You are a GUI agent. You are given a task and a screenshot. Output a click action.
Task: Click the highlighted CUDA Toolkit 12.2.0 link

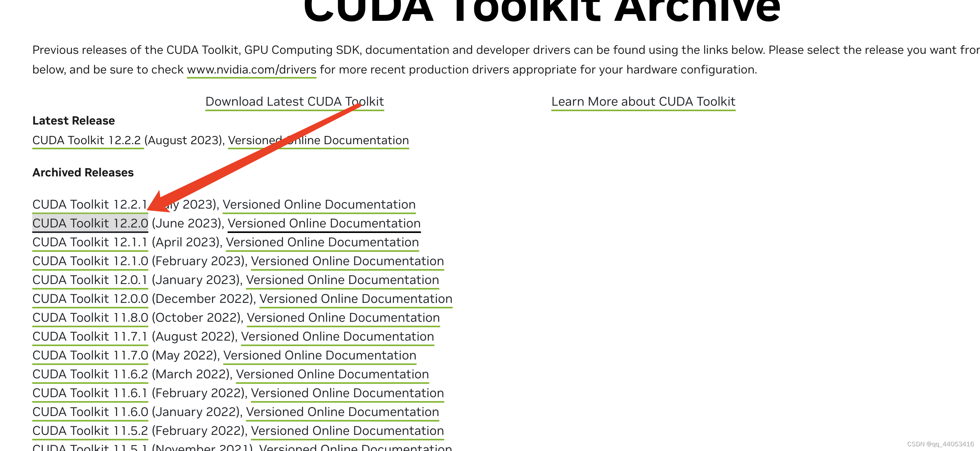tap(90, 224)
